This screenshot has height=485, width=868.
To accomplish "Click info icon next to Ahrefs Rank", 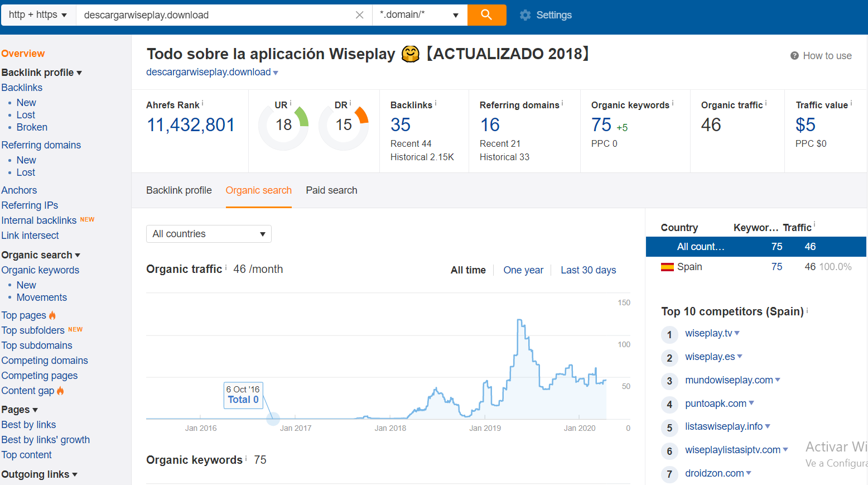I will (202, 103).
